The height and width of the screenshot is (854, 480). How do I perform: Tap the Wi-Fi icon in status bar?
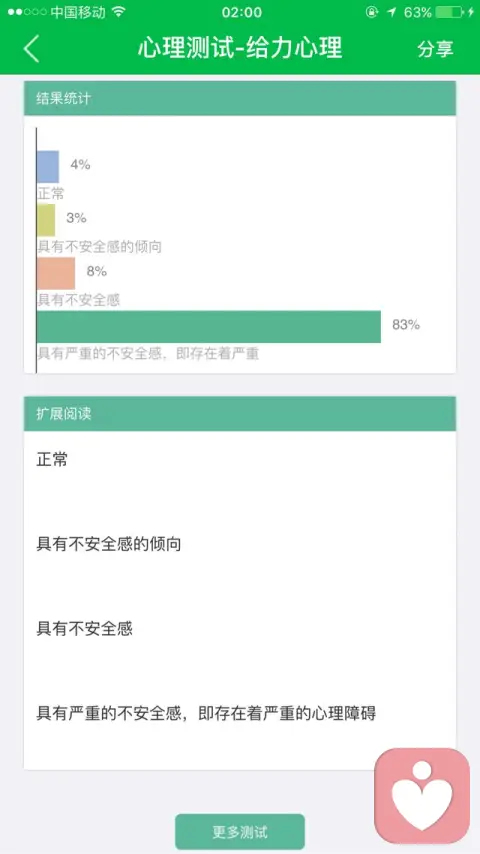[x=118, y=12]
